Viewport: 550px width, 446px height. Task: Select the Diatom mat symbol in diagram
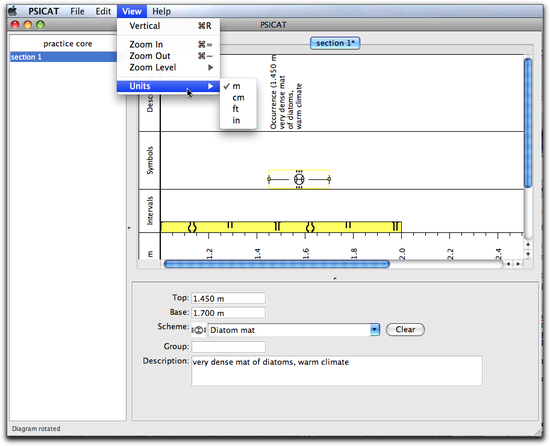299,179
